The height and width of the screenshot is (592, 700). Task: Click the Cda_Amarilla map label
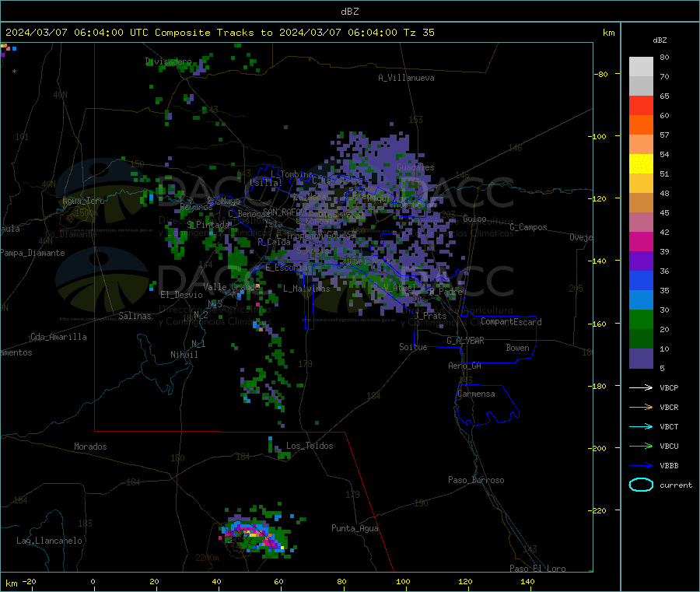pyautogui.click(x=58, y=337)
